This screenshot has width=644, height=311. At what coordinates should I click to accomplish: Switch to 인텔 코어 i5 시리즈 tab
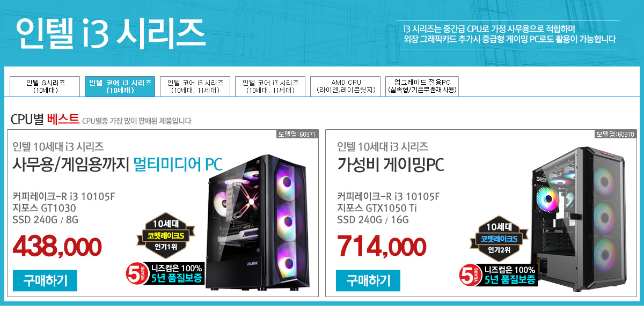(x=195, y=86)
